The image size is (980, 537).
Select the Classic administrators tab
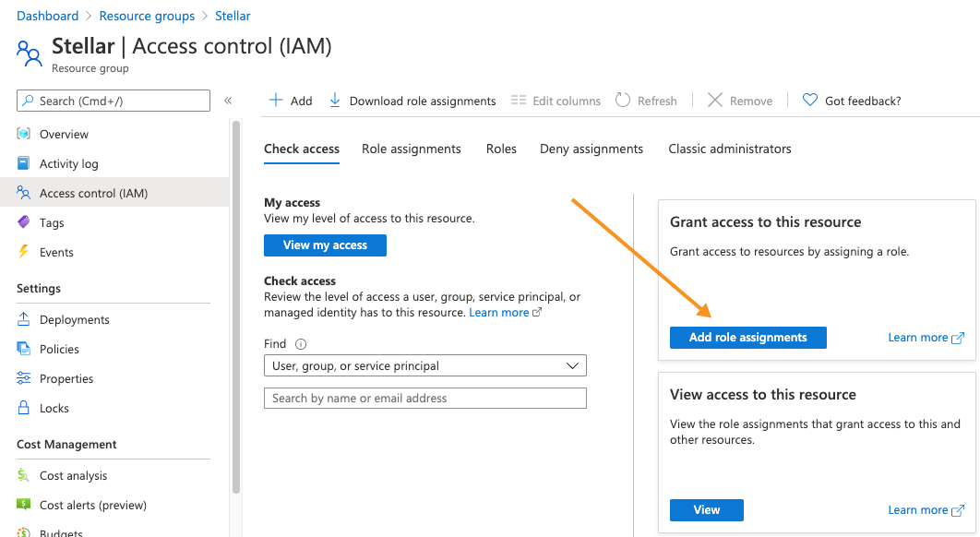click(729, 149)
